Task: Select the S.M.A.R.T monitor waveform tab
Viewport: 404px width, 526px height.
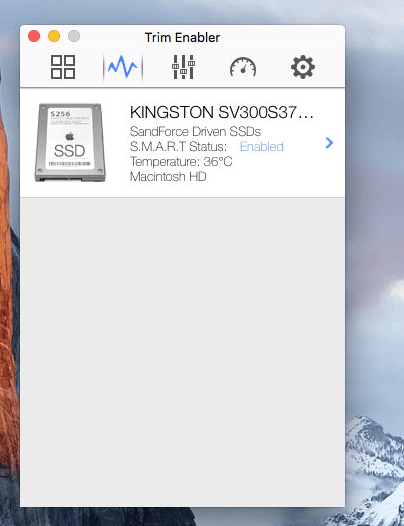Action: [x=123, y=67]
